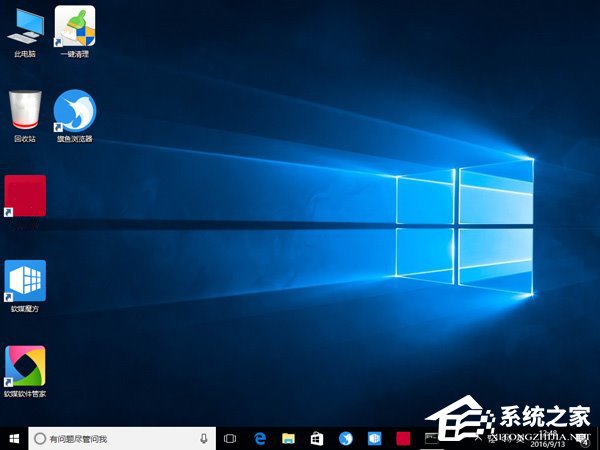Open the 此电脑 desktop icon
This screenshot has width=600, height=450.
[25, 32]
